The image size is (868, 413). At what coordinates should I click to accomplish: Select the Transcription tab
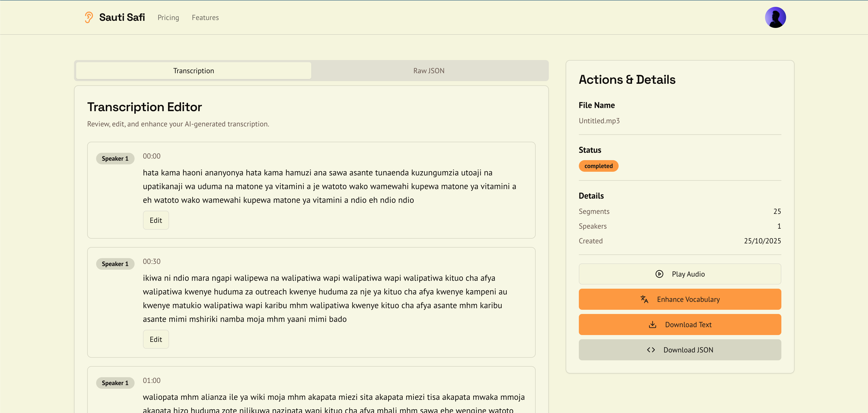coord(193,71)
